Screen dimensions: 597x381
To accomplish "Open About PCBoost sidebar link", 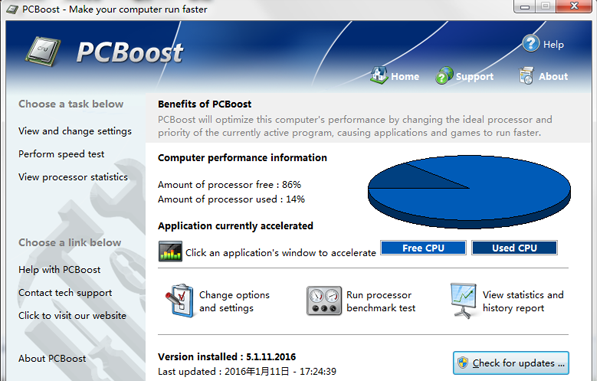I will click(x=52, y=359).
